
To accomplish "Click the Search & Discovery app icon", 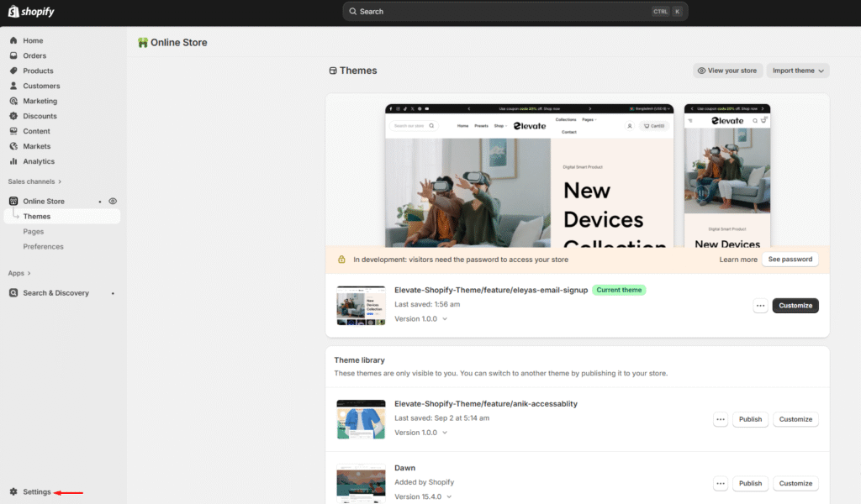I will coord(13,293).
